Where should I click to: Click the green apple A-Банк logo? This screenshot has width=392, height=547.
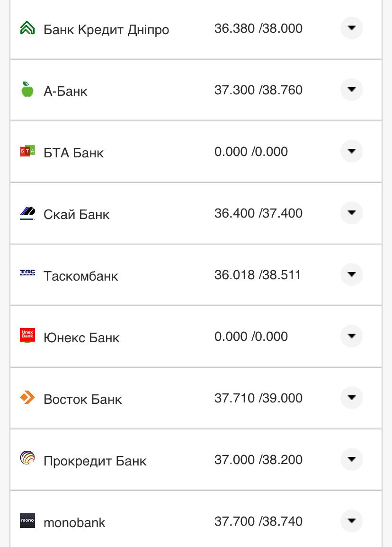pyautogui.click(x=27, y=89)
